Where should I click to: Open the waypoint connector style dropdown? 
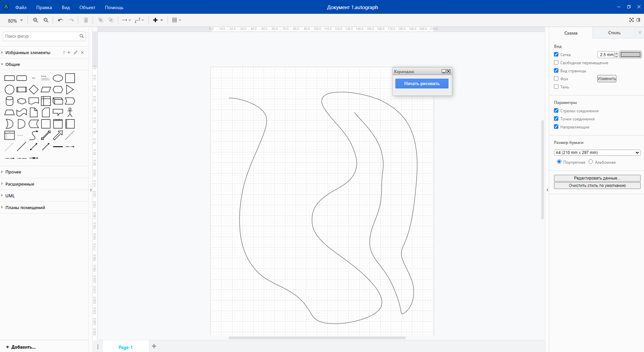139,20
